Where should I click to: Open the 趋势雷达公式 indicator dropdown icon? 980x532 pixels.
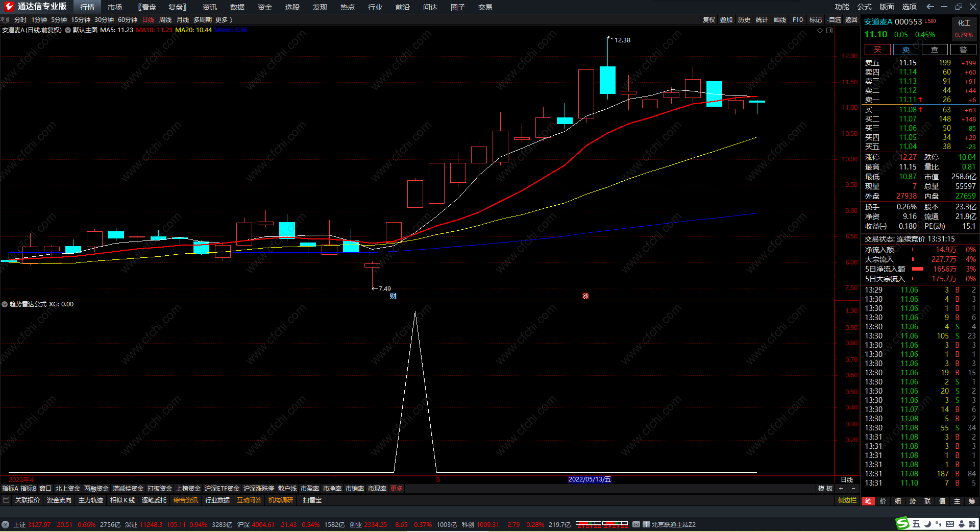(x=5, y=304)
